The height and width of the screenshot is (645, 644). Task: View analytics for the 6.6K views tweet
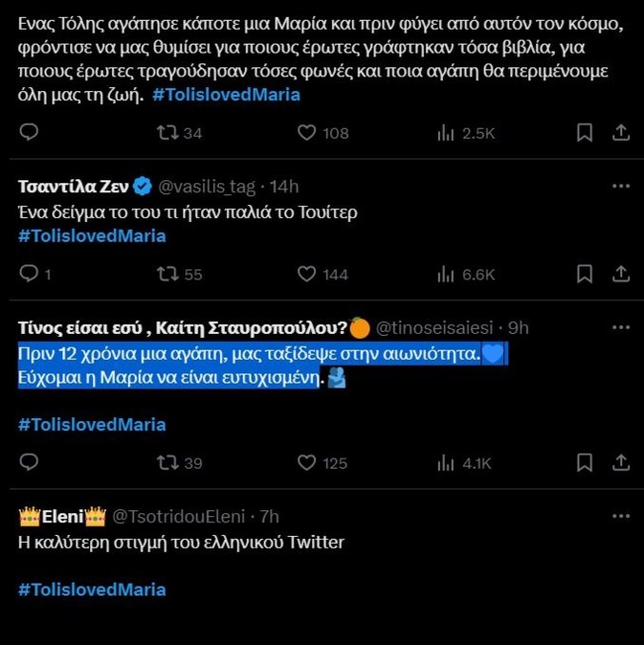(446, 273)
